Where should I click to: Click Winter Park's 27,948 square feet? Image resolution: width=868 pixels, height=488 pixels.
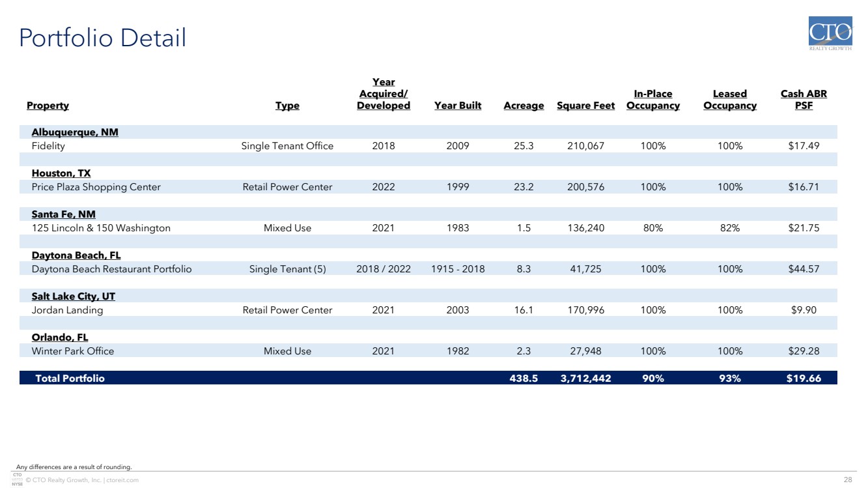click(x=586, y=351)
